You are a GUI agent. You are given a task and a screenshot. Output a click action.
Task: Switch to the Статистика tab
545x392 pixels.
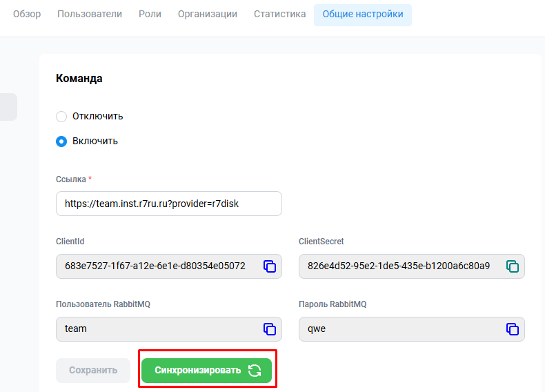pos(279,14)
